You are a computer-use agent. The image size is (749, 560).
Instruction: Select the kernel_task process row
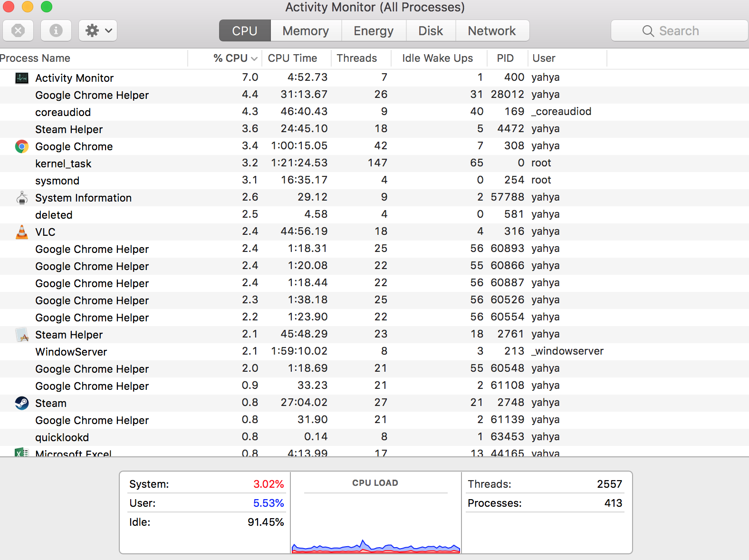pos(374,164)
